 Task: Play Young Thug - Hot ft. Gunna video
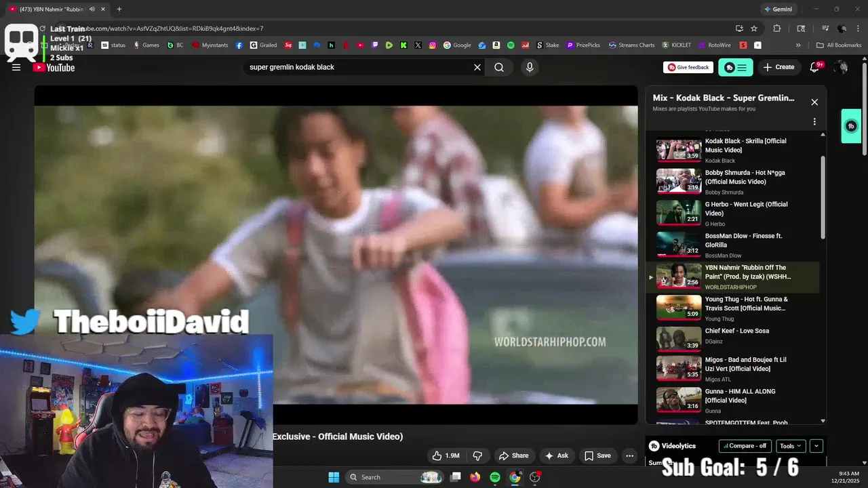pos(732,308)
